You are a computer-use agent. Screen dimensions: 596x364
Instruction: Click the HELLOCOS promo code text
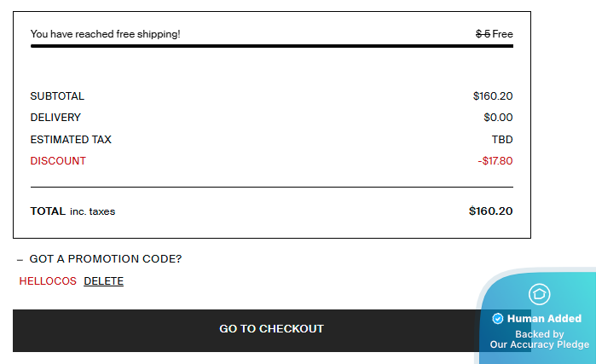48,281
